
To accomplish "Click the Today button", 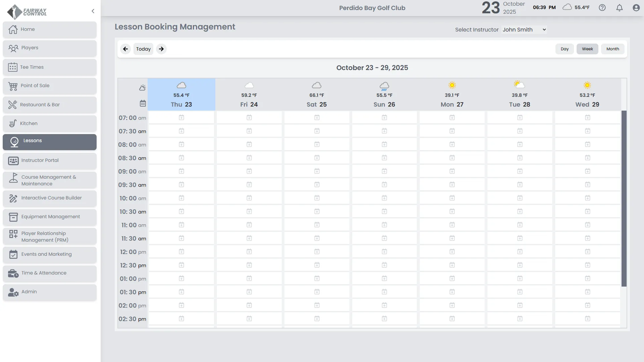I will [x=143, y=49].
